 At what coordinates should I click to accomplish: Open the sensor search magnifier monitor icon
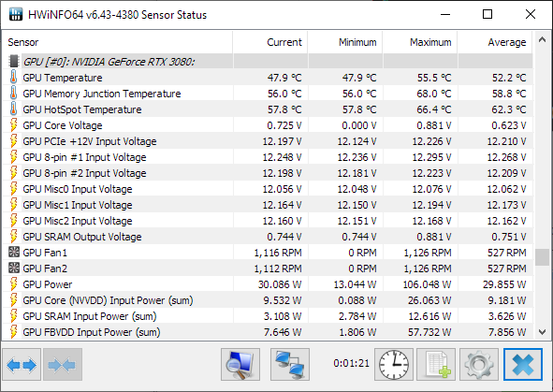pos(240,365)
